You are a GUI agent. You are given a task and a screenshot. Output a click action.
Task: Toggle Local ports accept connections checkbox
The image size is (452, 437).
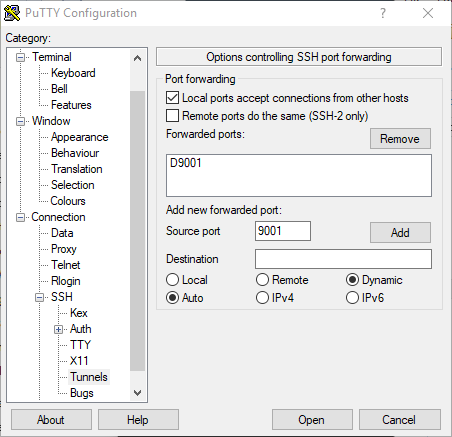(172, 98)
